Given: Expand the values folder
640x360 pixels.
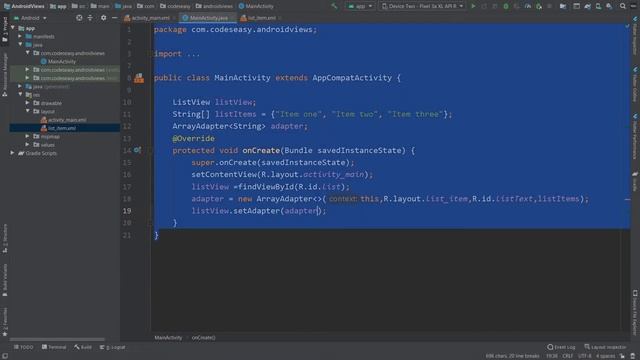Looking at the screenshot, I should [x=28, y=144].
